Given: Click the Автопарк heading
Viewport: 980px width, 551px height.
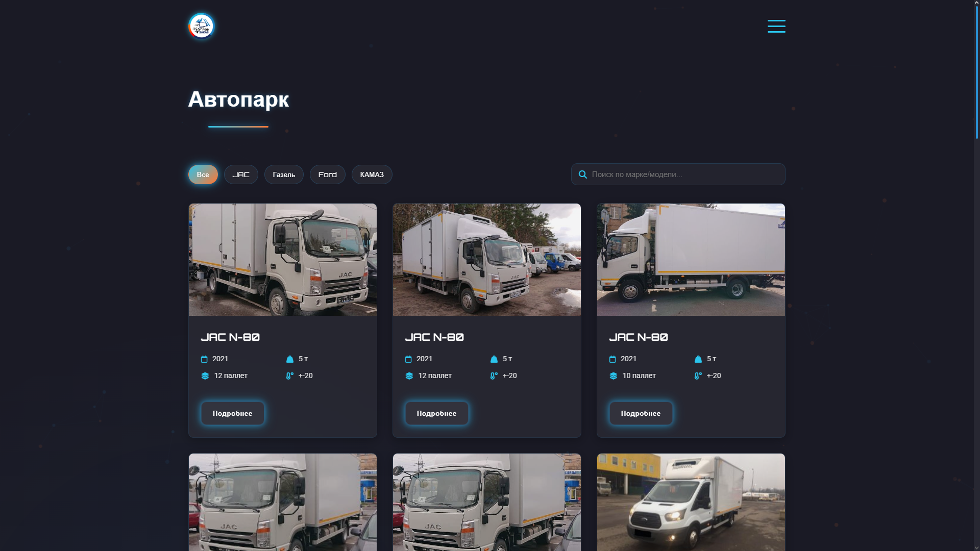Looking at the screenshot, I should 238,99.
